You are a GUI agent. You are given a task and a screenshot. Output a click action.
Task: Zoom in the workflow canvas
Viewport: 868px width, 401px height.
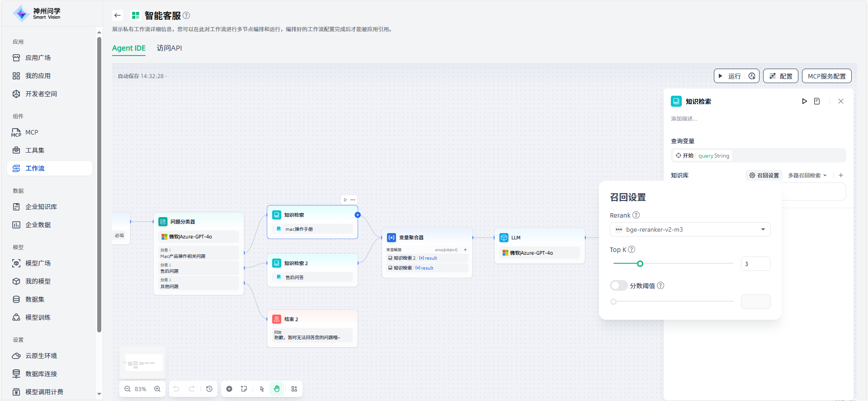coord(157,389)
